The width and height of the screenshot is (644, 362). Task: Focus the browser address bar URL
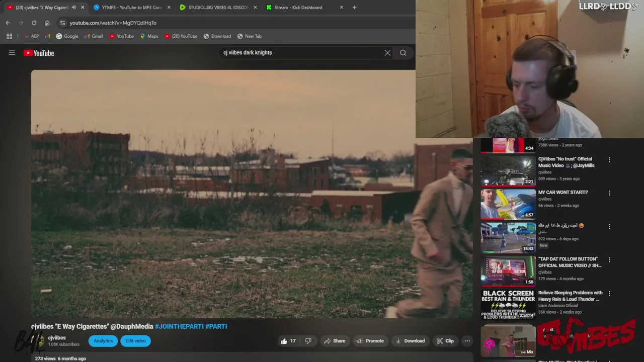pos(113,23)
